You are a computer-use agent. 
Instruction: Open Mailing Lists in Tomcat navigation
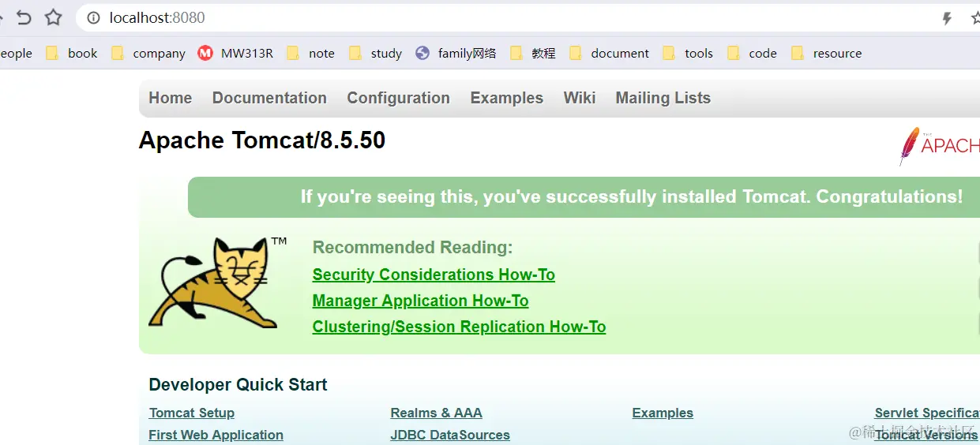tap(663, 98)
